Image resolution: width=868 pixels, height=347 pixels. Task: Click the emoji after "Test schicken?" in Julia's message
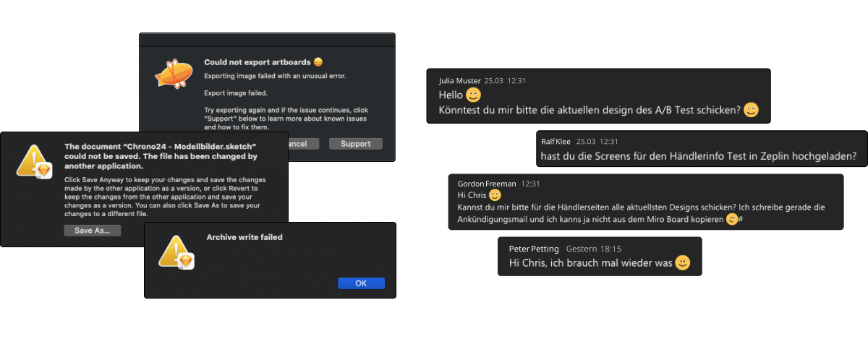(752, 110)
